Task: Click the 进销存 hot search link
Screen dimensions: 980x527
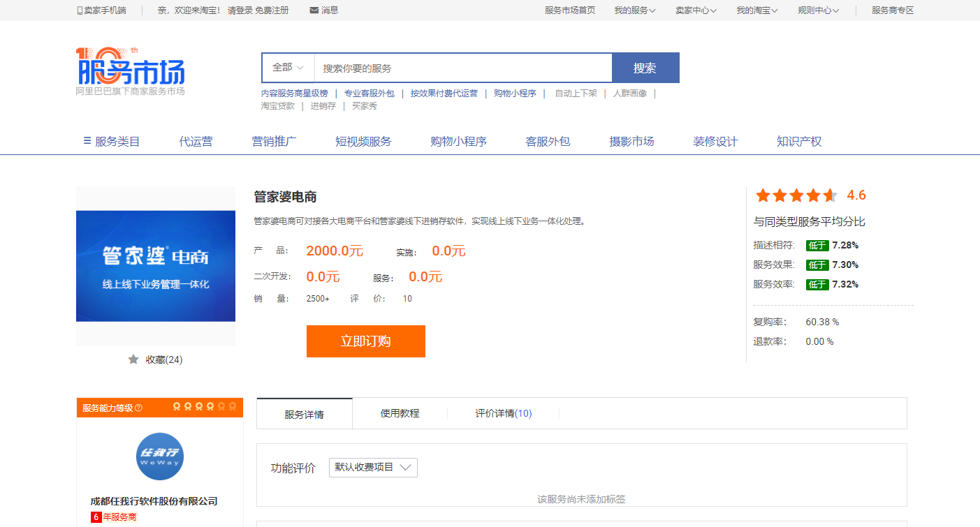Action: click(x=323, y=106)
